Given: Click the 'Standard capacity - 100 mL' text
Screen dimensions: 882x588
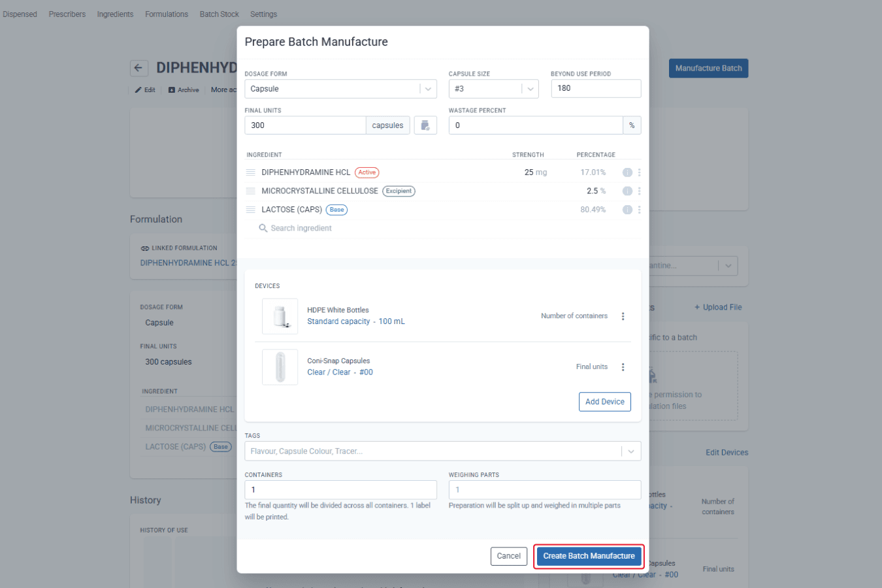Looking at the screenshot, I should pos(356,321).
